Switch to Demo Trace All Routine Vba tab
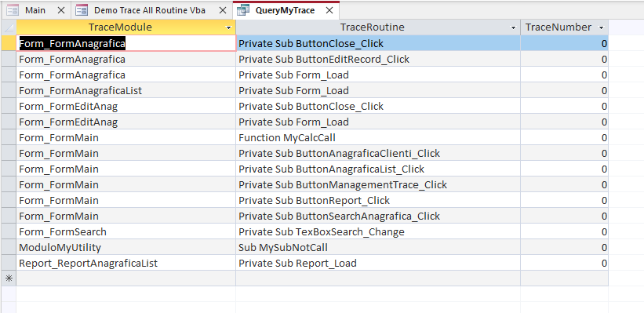This screenshot has width=644, height=313. [150, 10]
